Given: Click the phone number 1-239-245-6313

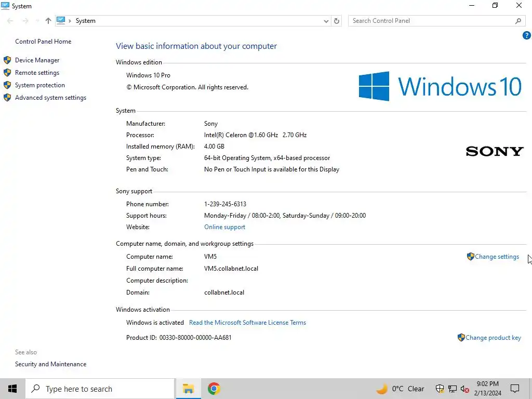Looking at the screenshot, I should (x=225, y=204).
